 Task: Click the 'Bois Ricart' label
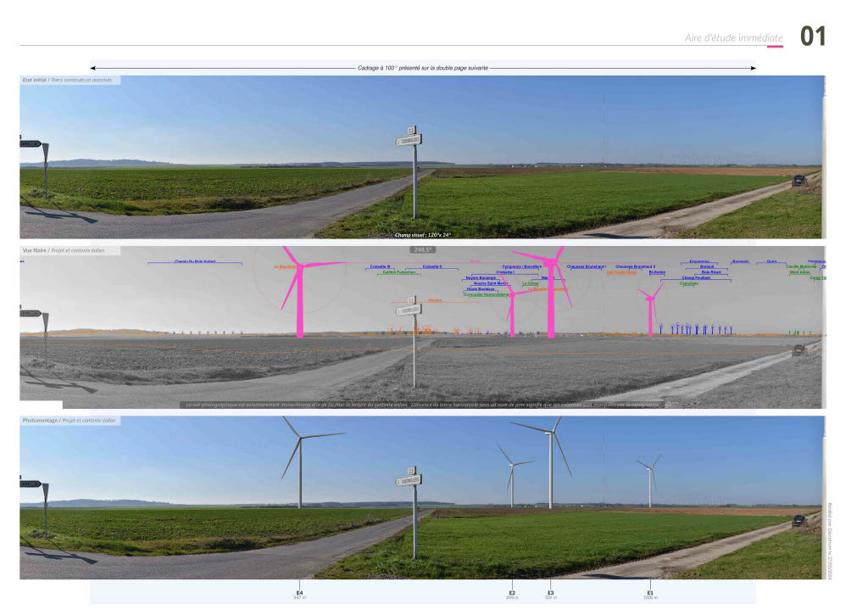711,272
